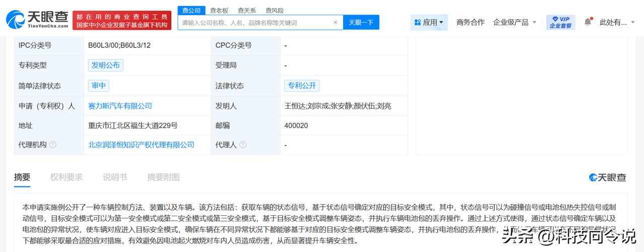Select the 查老板 search tab
Screen dimensions: 644x252
[x=219, y=10]
